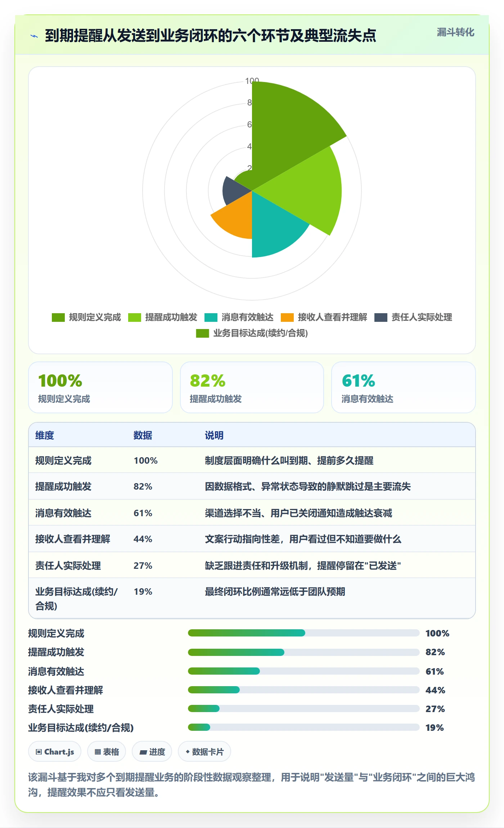Click the 接收人查看并理解 progress bar
This screenshot has width=504, height=828.
(304, 690)
